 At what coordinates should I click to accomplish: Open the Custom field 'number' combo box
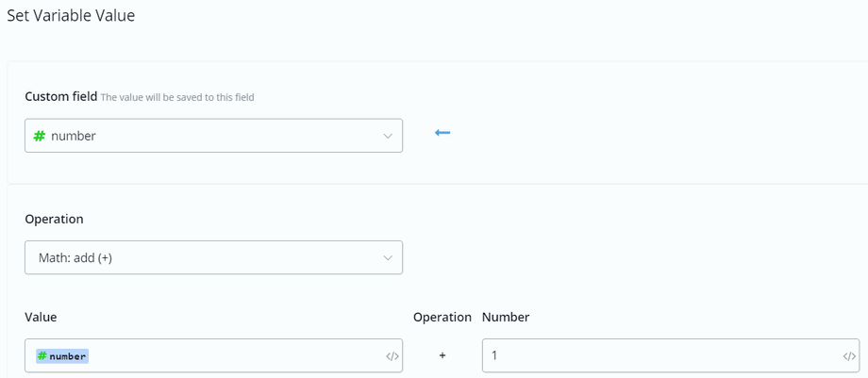point(213,136)
